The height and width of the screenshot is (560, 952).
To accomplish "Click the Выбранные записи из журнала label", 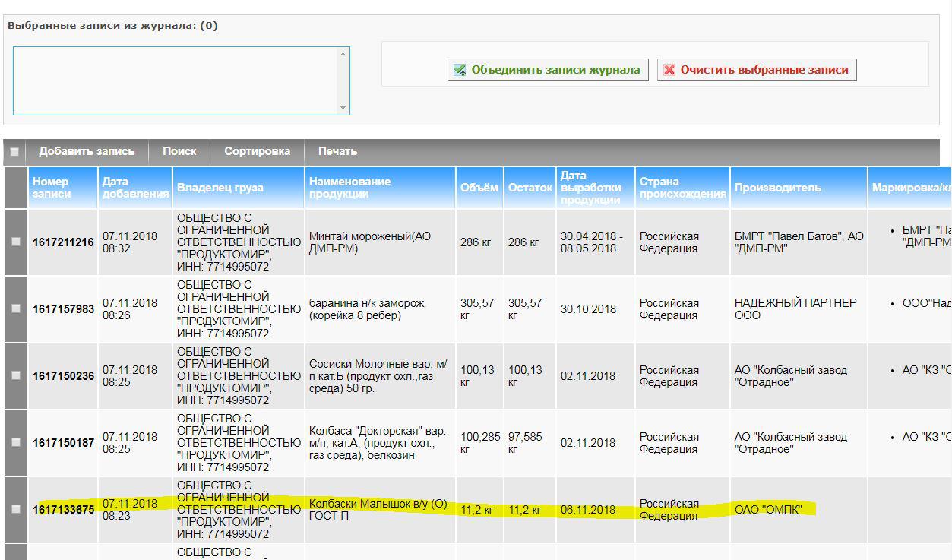I will 112,26.
